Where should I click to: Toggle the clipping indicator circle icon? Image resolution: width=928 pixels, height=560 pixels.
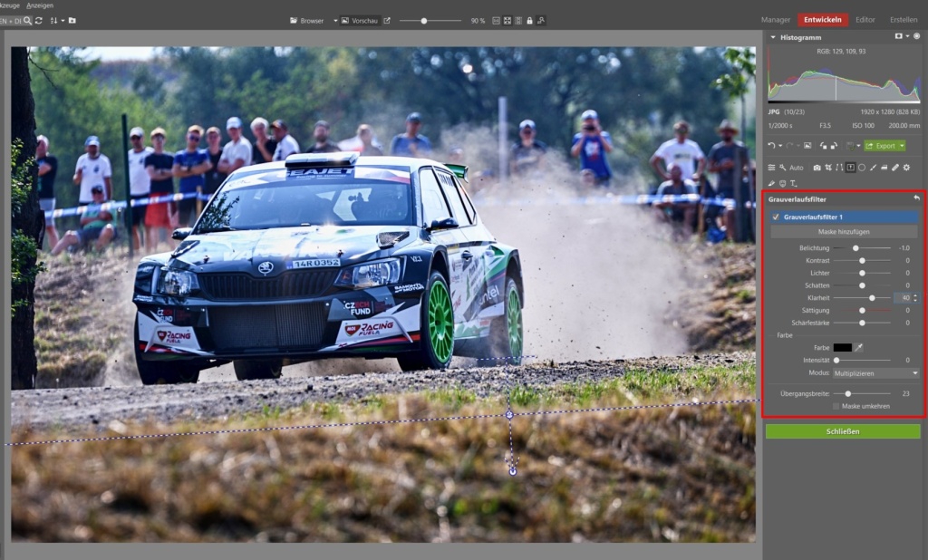pyautogui.click(x=917, y=37)
